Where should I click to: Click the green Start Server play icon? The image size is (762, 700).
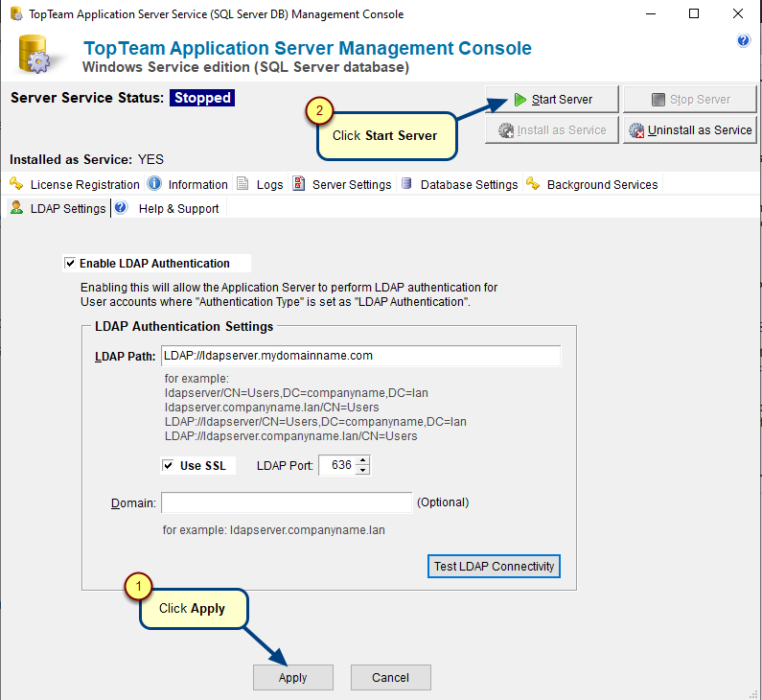[x=520, y=100]
